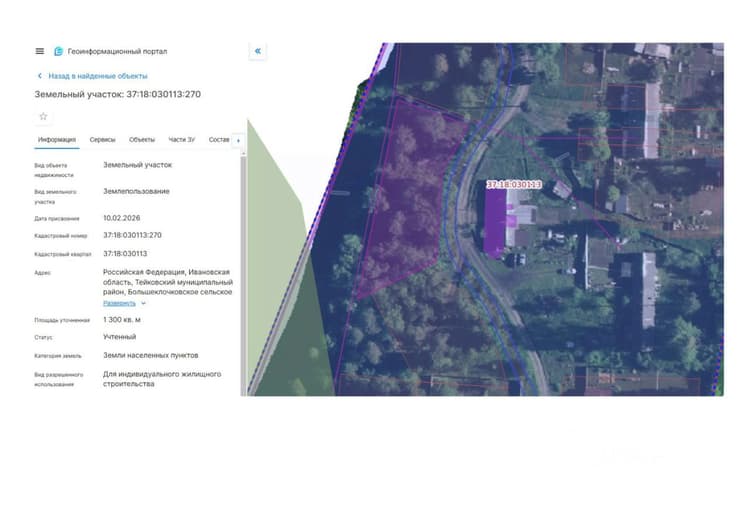Image resolution: width=750 pixels, height=530 pixels.
Task: Click cadastral number value 37:18:030113:270
Action: click(x=132, y=235)
